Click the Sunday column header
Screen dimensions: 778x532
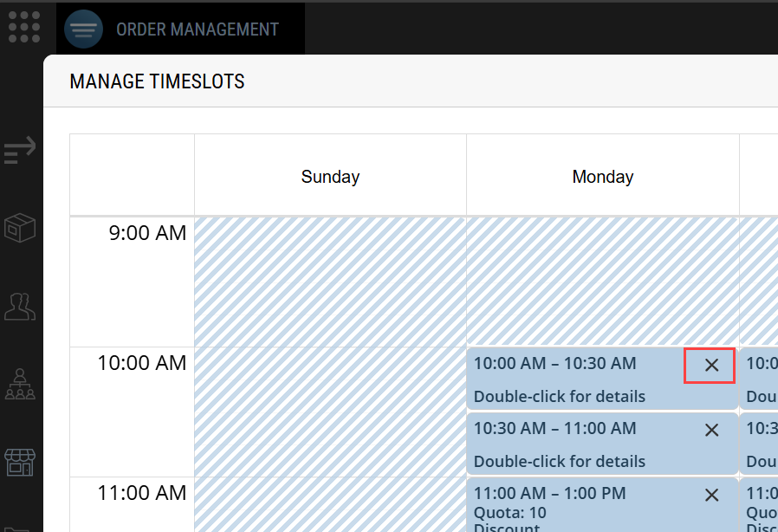coord(330,177)
